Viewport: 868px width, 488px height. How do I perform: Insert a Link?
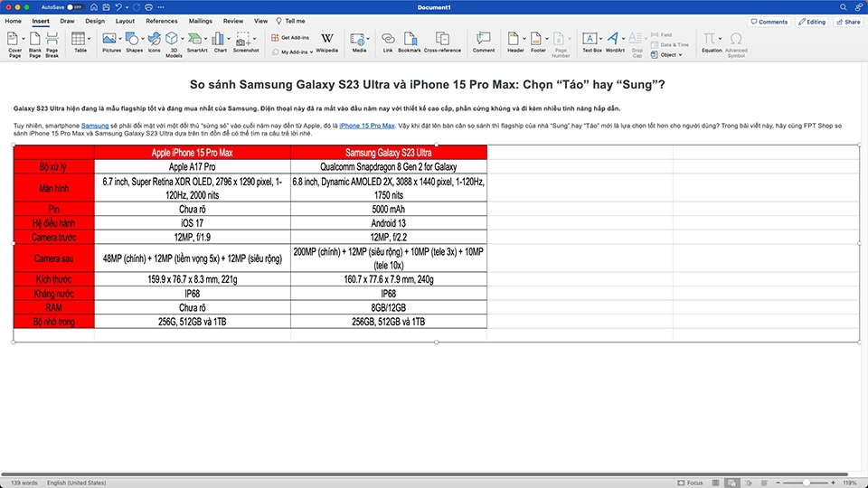388,42
